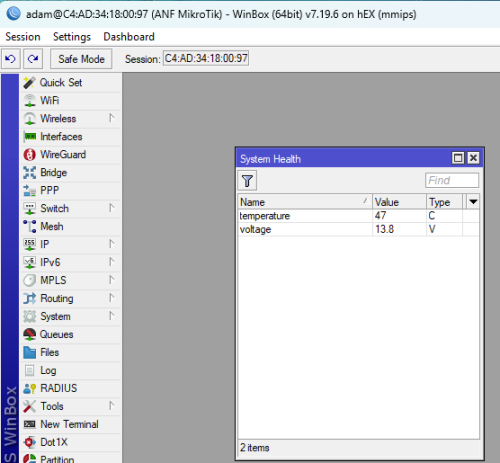
Task: Click the type cell V
Action: [x=432, y=229]
